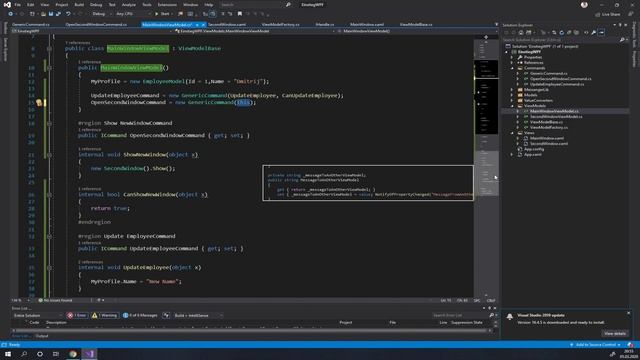Viewport: 640px width, 360px height.
Task: Close the MainWindowViewModel.cs tab
Action: point(203,25)
